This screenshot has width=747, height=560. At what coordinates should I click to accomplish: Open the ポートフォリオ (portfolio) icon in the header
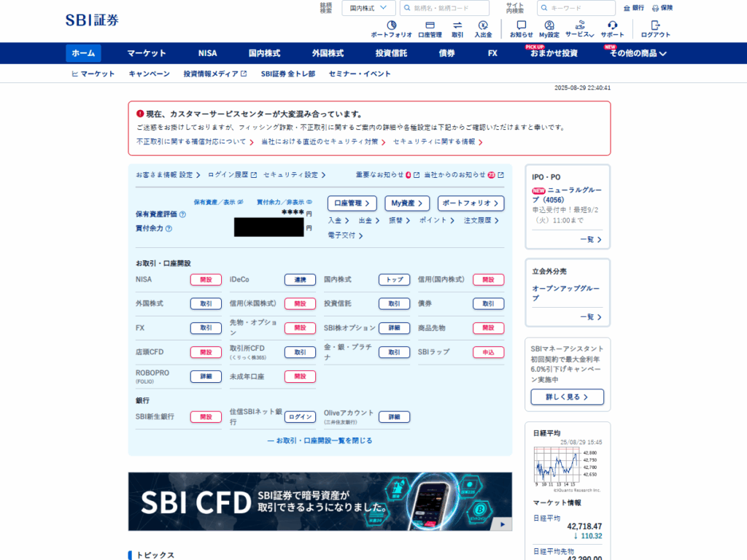pyautogui.click(x=392, y=29)
